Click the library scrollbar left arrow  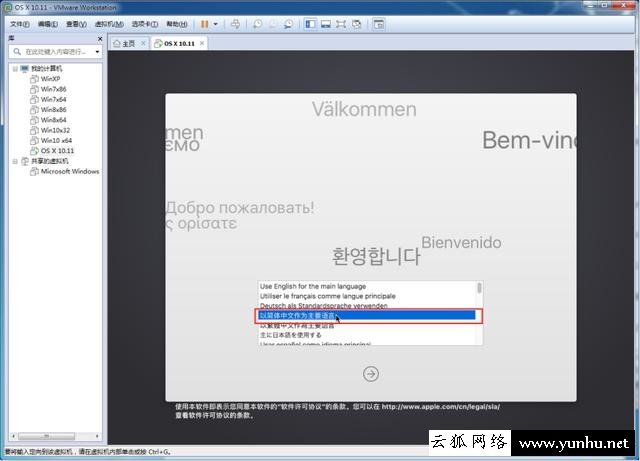[13, 436]
